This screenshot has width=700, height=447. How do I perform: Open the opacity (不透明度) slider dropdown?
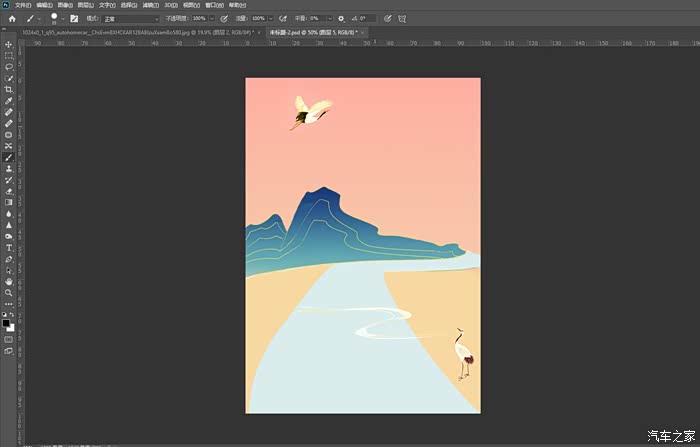click(x=214, y=18)
